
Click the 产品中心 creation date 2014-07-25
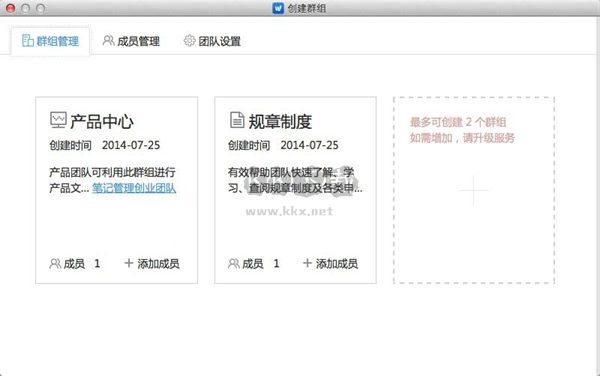point(131,145)
